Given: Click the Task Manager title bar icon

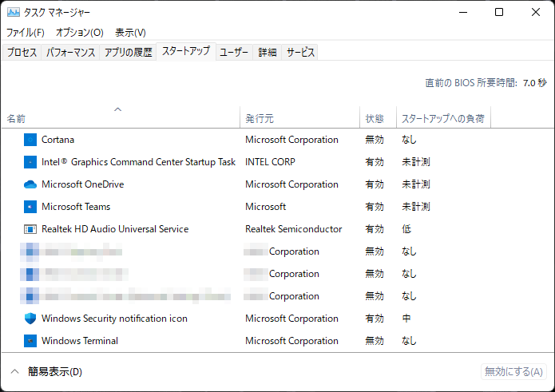Looking at the screenshot, I should [14, 13].
